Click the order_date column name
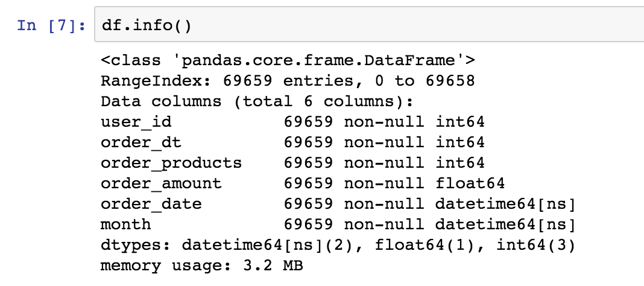Image resolution: width=644 pixels, height=286 pixels. coord(151,204)
